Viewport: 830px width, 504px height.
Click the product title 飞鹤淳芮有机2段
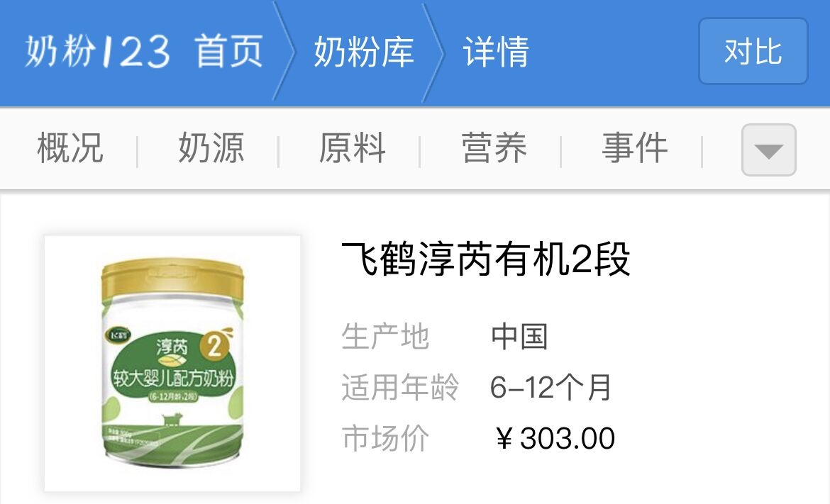486,259
